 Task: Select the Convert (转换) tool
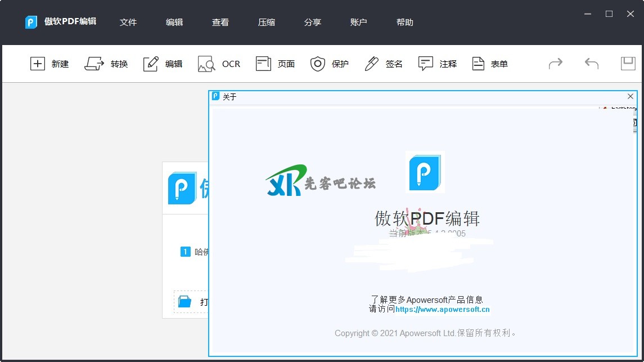94,64
